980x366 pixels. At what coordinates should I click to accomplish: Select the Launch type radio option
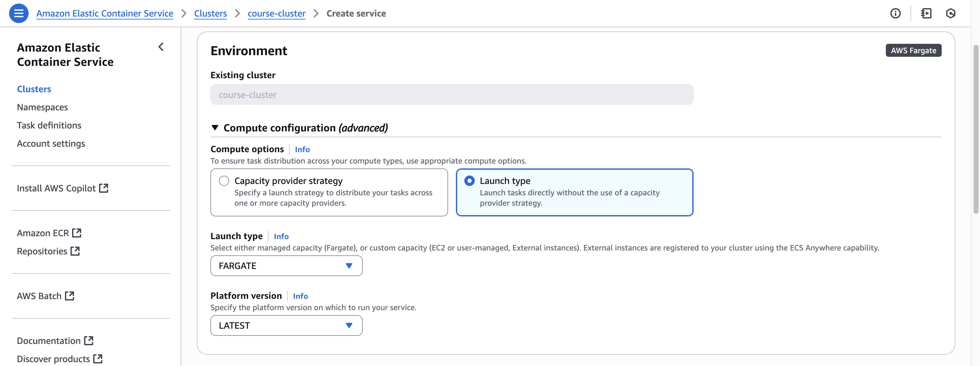pos(469,180)
